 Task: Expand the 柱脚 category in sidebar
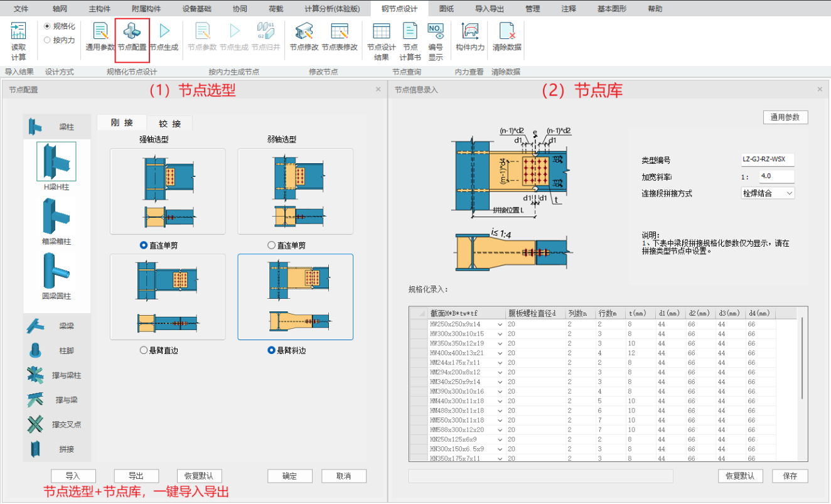pyautogui.click(x=56, y=350)
